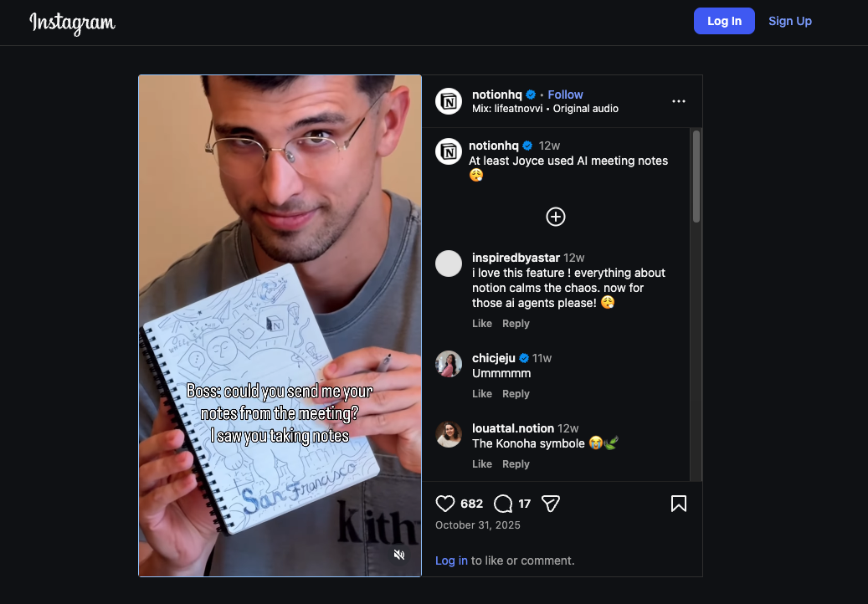Share the post with the paper plane icon
The width and height of the screenshot is (868, 604).
[550, 504]
